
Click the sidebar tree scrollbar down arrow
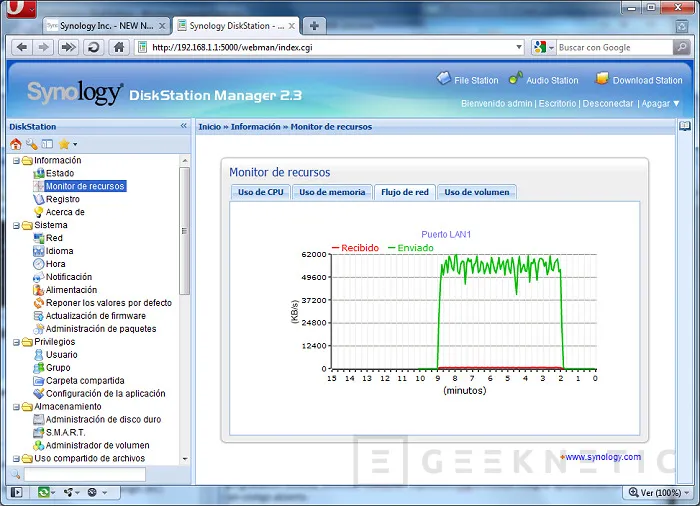point(185,459)
